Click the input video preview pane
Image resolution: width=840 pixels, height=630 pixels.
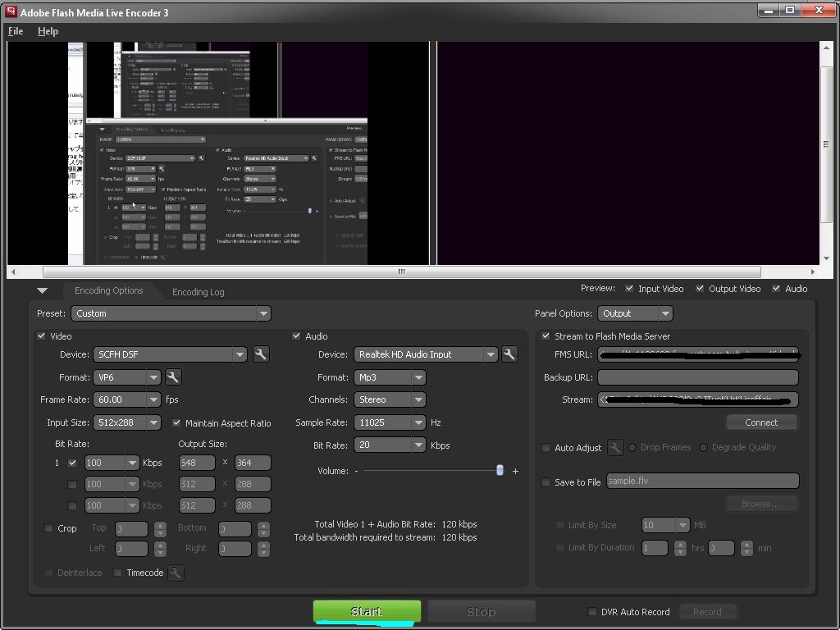click(218, 153)
